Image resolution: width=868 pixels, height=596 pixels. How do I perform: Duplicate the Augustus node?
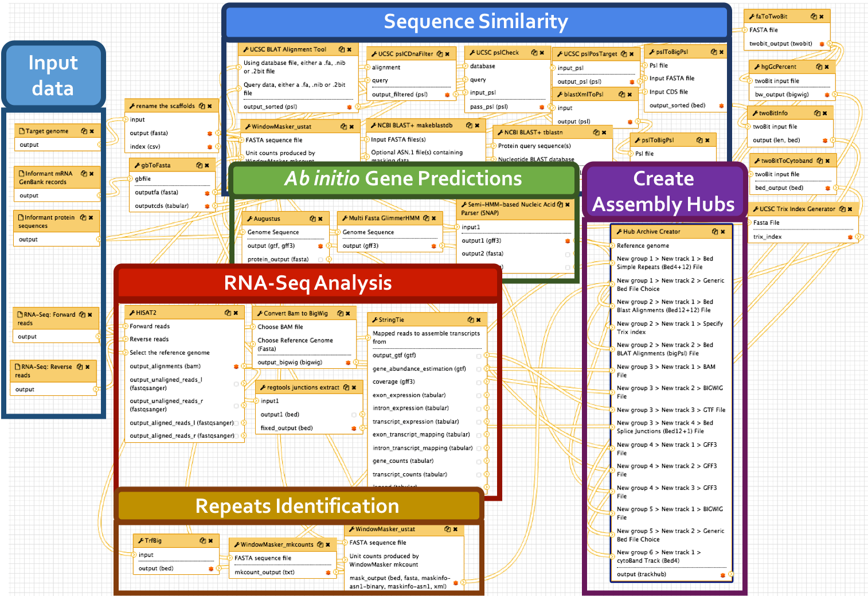point(312,219)
